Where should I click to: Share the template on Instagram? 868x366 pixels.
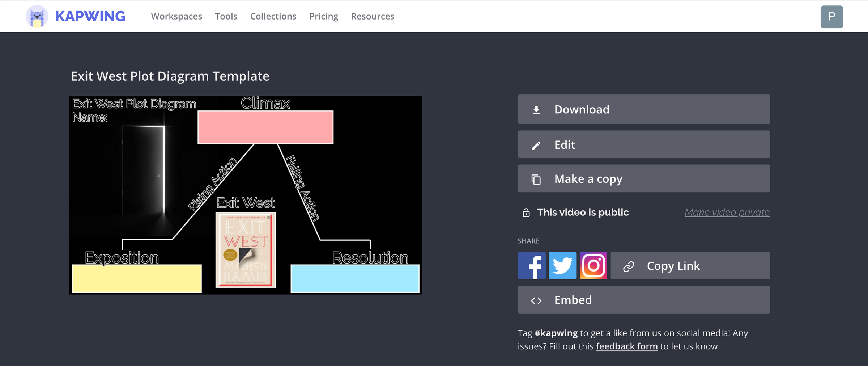click(593, 265)
